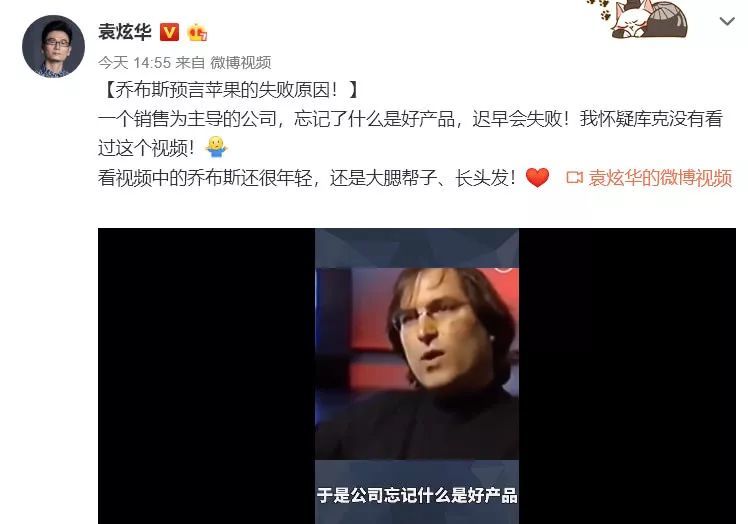Play the video in the post
The width and height of the screenshot is (748, 524).
[417, 376]
